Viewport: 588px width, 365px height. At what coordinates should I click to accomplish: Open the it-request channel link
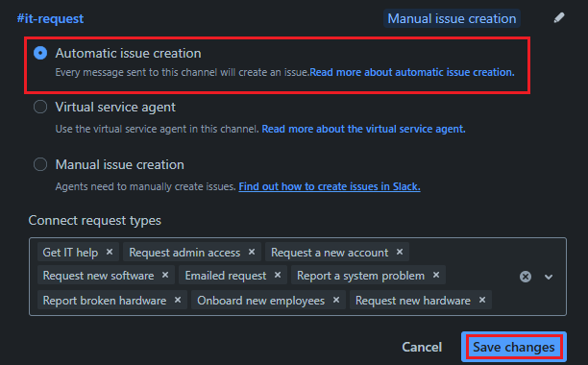[x=50, y=18]
